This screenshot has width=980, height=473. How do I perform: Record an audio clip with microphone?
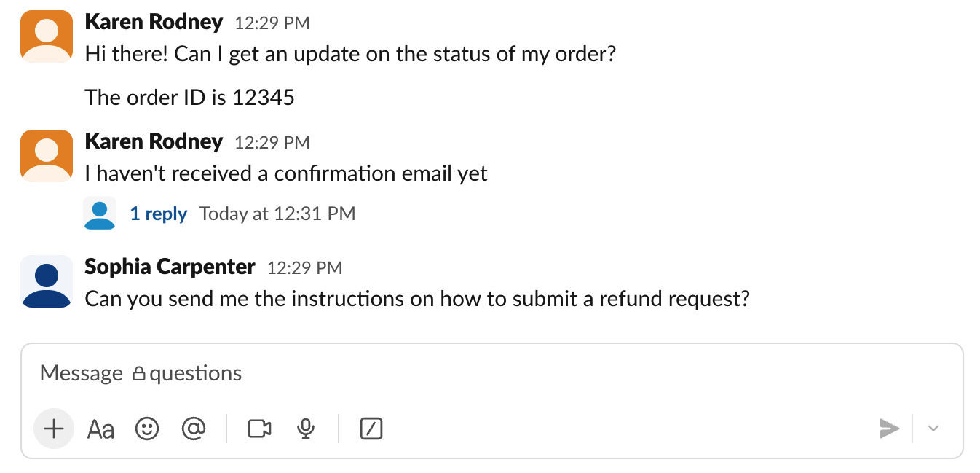pyautogui.click(x=306, y=429)
